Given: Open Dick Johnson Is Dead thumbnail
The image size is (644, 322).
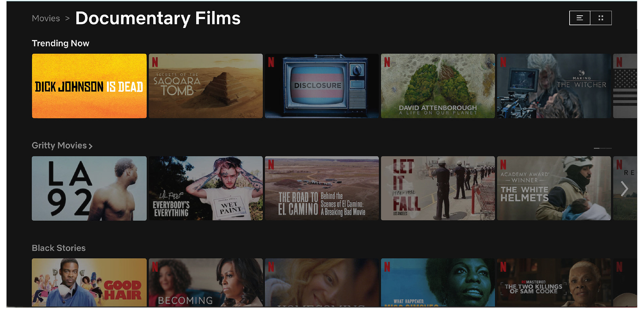Looking at the screenshot, I should point(89,86).
